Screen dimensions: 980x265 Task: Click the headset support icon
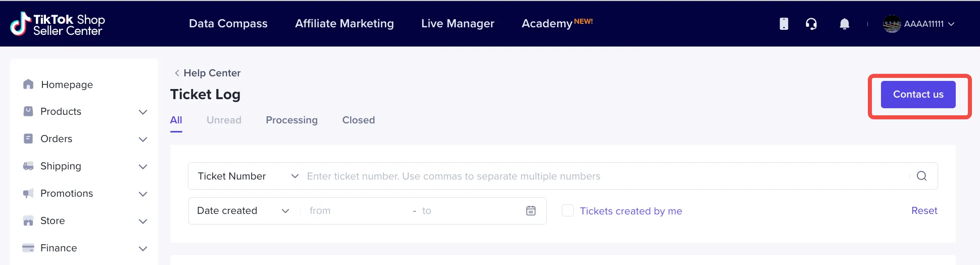pyautogui.click(x=811, y=24)
